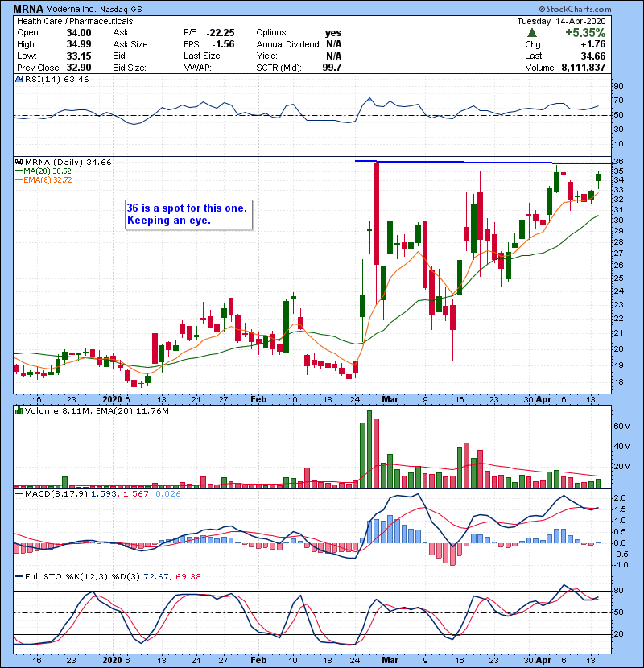The width and height of the screenshot is (644, 668).
Task: Click the green up-arrow triangle near +5.35%
Action: click(532, 33)
